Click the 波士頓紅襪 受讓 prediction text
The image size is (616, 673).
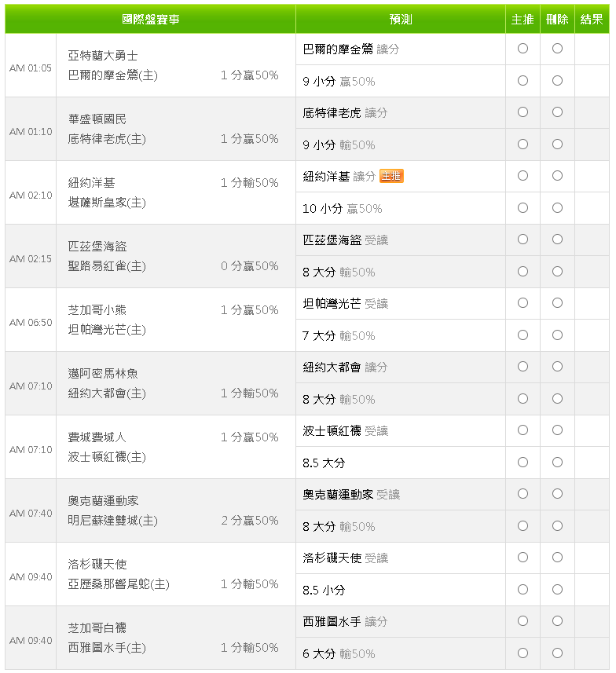tap(346, 431)
